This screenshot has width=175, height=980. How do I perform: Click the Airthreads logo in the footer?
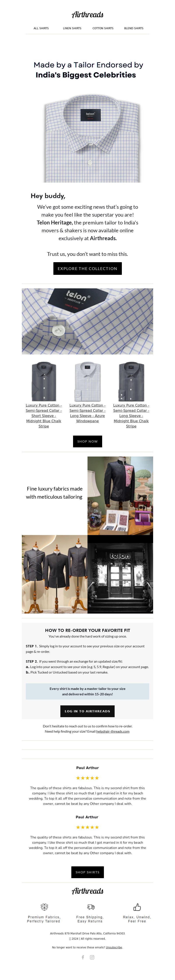point(87,891)
